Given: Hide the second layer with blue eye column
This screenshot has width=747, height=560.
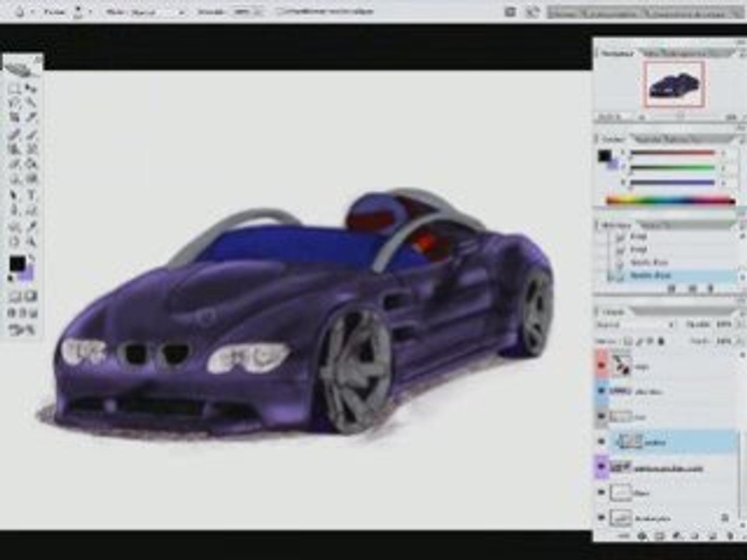Looking at the screenshot, I should [x=601, y=391].
